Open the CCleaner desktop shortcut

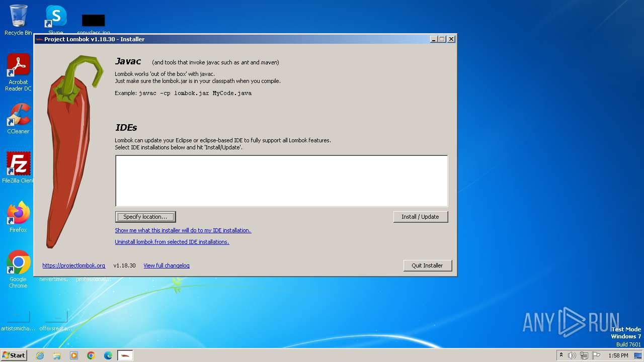(x=18, y=119)
